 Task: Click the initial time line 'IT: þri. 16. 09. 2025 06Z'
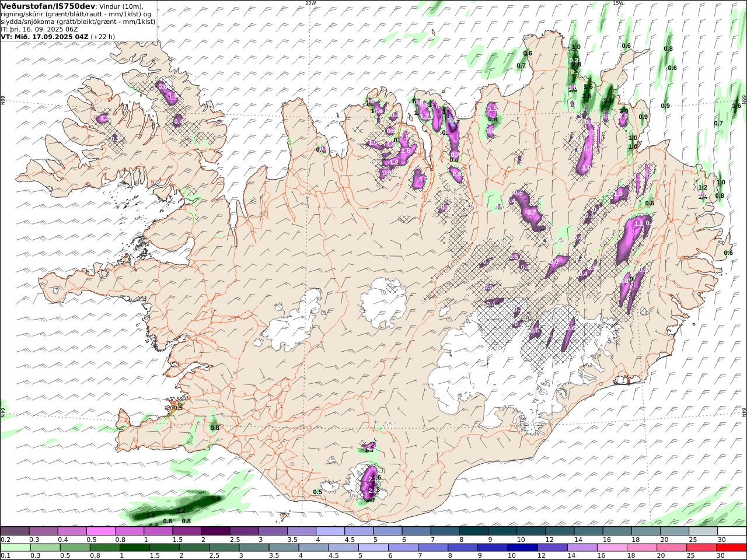coord(39,29)
